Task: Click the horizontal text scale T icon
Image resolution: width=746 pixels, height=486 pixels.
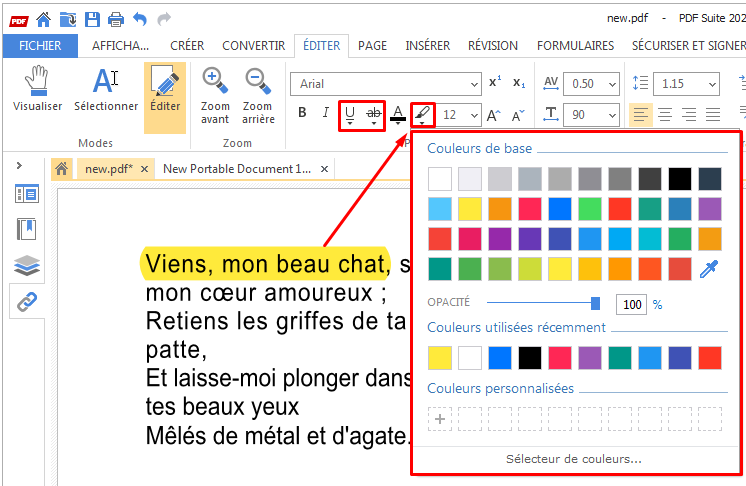Action: 550,114
